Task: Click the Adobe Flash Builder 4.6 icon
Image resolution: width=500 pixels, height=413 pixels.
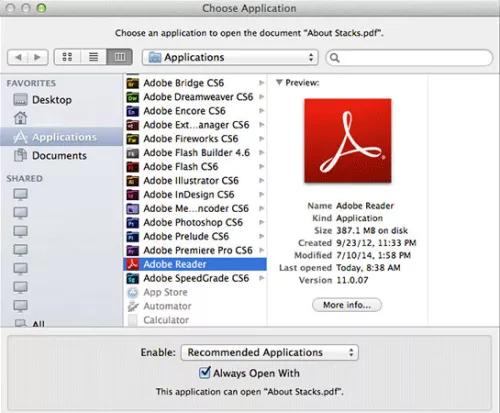Action: click(133, 153)
